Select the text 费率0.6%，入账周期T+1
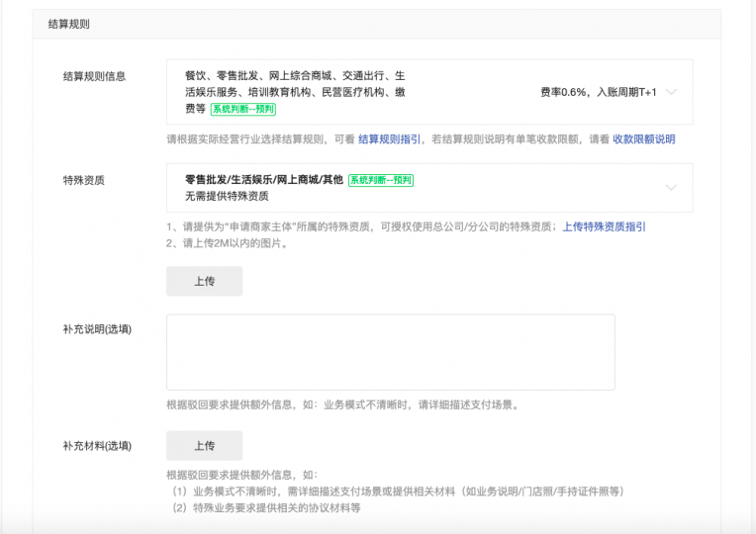756x534 pixels. [599, 92]
